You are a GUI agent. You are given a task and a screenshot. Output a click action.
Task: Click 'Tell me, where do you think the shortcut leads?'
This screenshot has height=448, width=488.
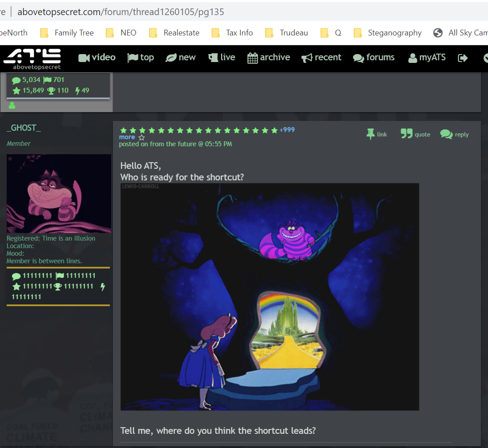(x=218, y=431)
